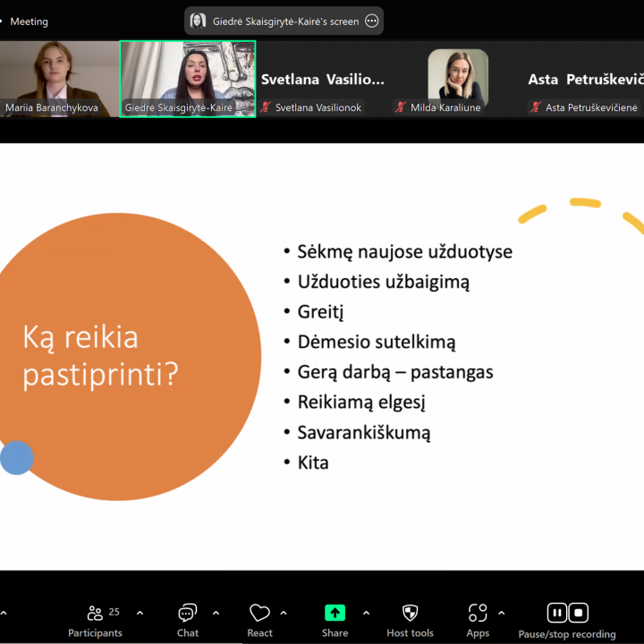Viewport: 644px width, 644px height.
Task: Click the Meeting title label
Action: tap(29, 21)
